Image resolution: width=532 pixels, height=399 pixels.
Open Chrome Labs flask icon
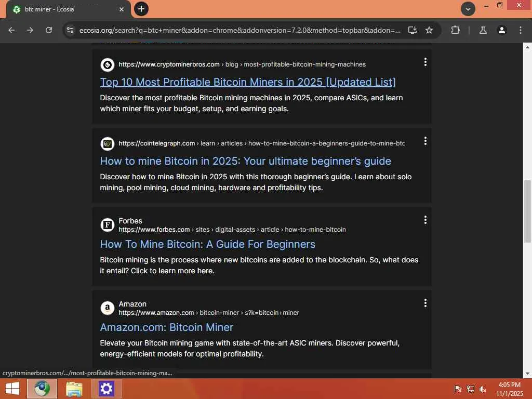point(483,30)
